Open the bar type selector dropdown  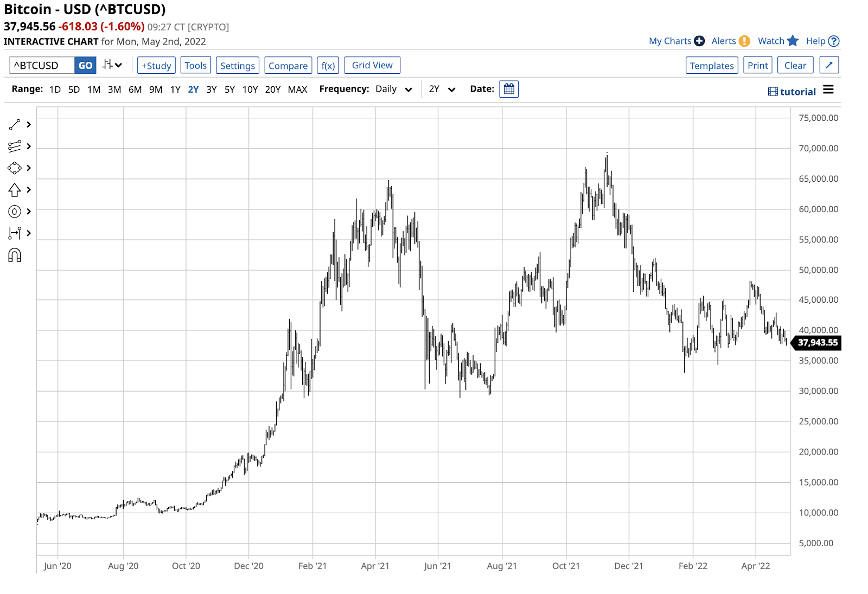112,65
